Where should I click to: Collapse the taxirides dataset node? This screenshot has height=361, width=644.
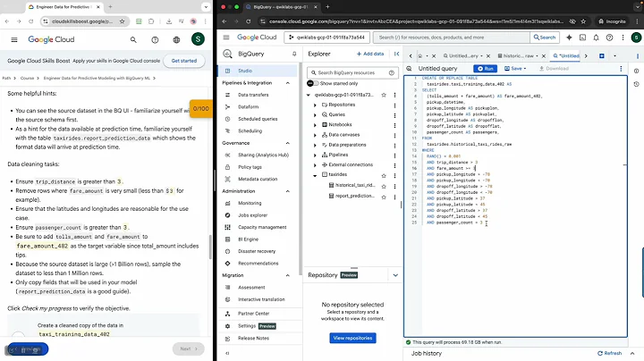coord(315,175)
